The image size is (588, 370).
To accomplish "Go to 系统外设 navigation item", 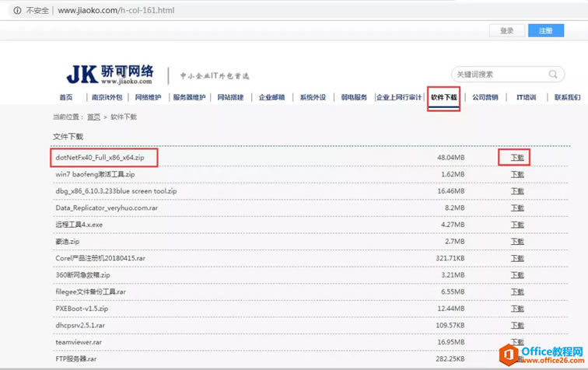I will [313, 97].
